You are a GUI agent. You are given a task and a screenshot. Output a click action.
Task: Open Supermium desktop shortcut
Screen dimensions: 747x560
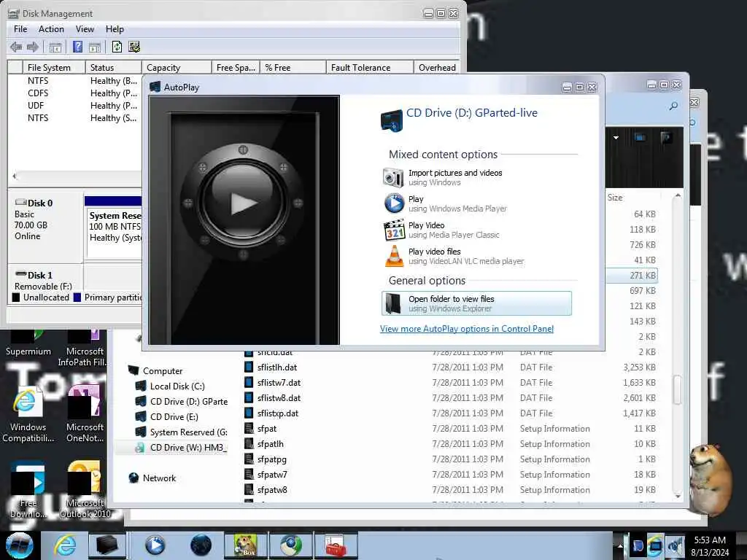point(28,343)
